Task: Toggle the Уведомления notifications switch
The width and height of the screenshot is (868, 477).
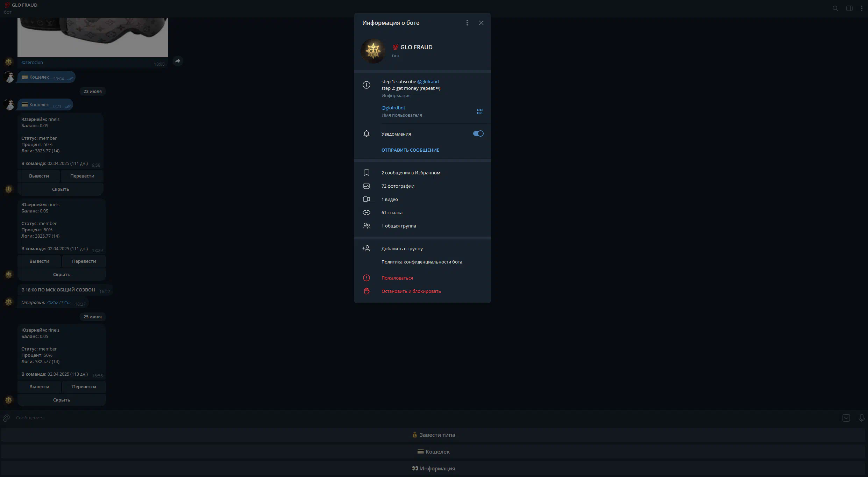Action: pyautogui.click(x=478, y=133)
